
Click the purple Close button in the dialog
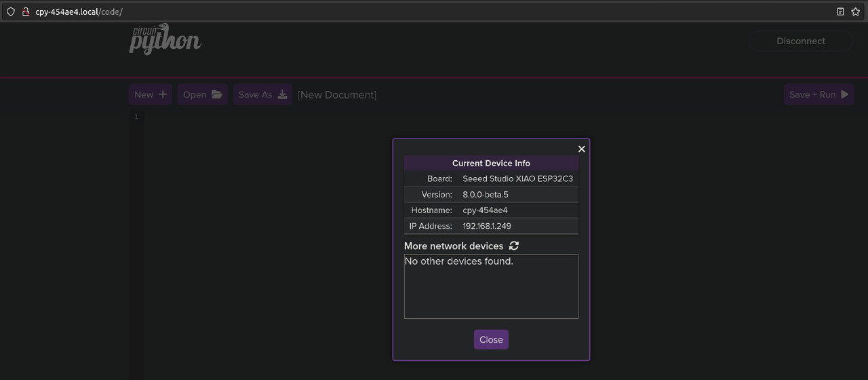pos(491,340)
